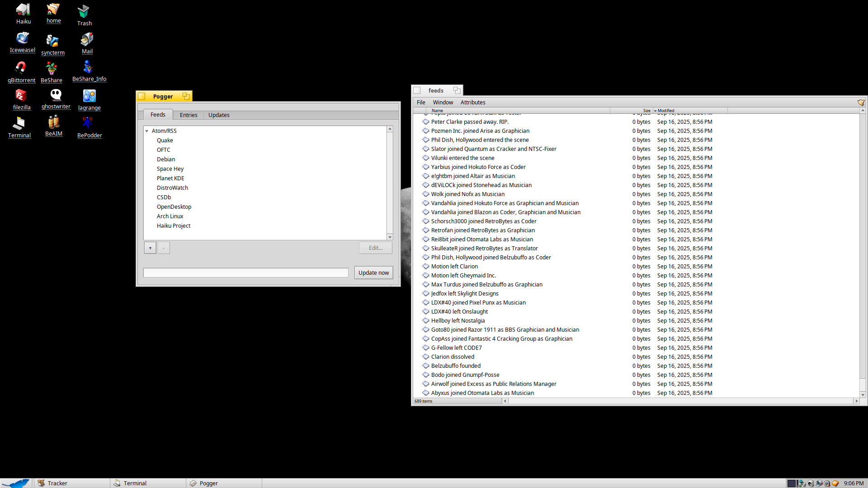
Task: Click the Pogger progress bar field
Action: [x=245, y=273]
